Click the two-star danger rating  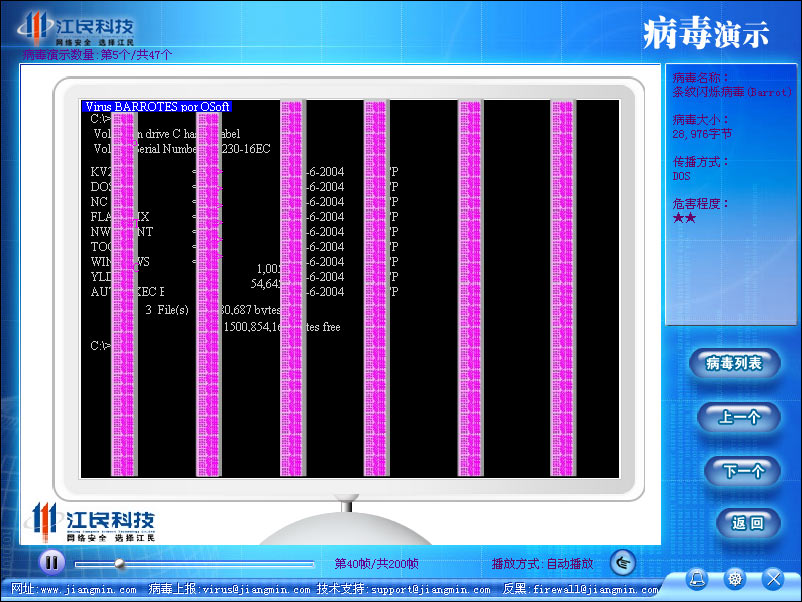(684, 218)
